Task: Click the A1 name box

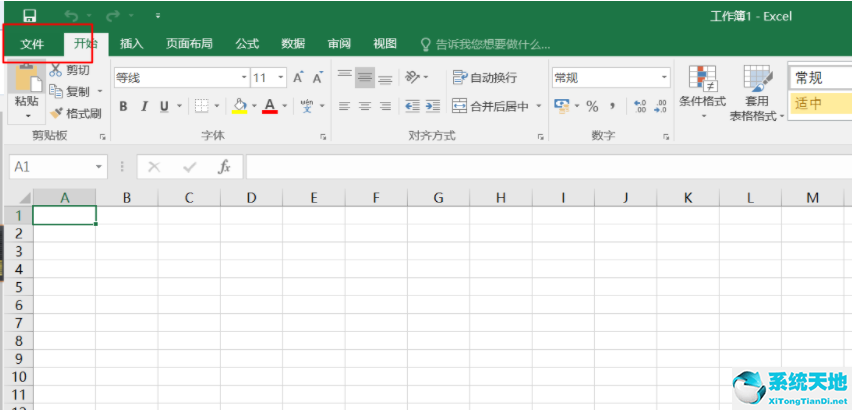Action: click(x=58, y=167)
